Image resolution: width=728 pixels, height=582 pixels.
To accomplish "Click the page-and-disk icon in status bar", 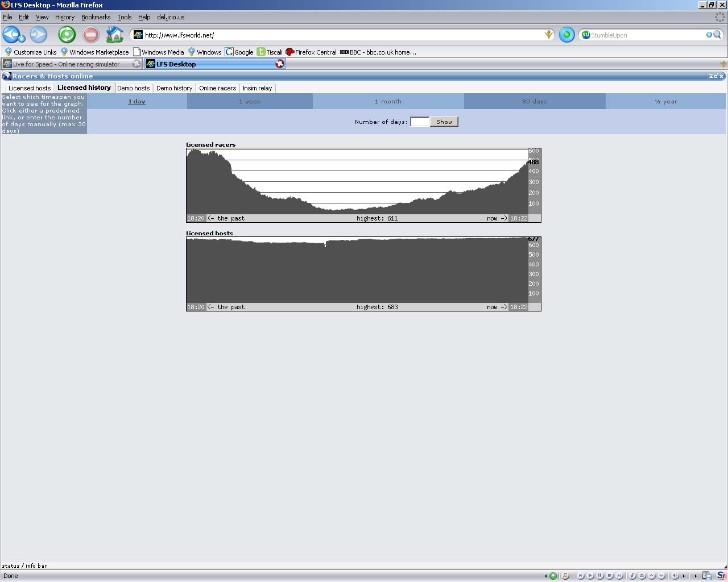I will (x=707, y=576).
